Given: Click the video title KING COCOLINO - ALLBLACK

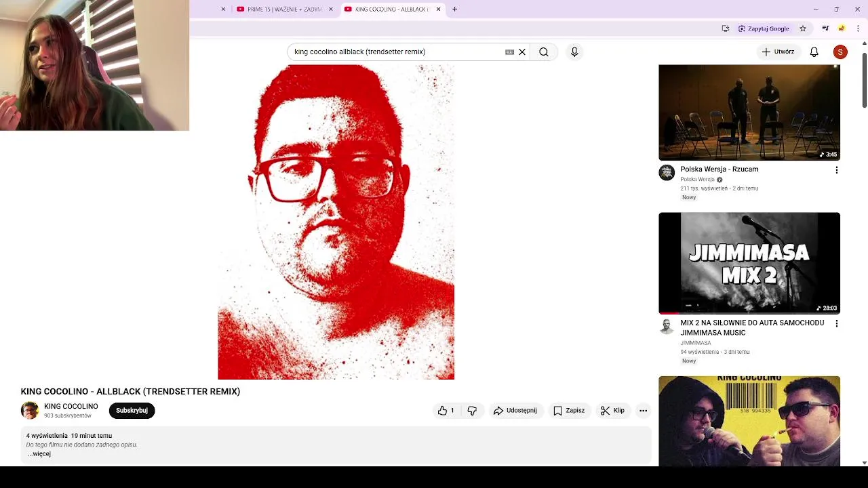Looking at the screenshot, I should pos(130,392).
